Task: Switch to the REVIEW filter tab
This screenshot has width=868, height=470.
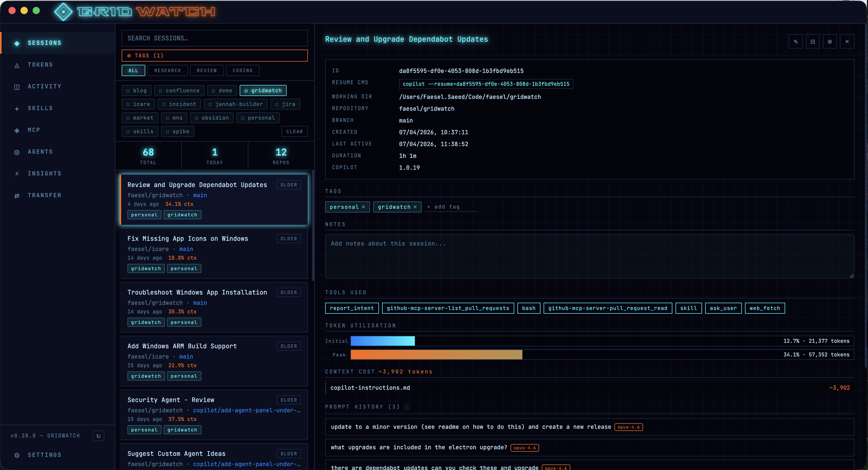Action: (x=207, y=70)
